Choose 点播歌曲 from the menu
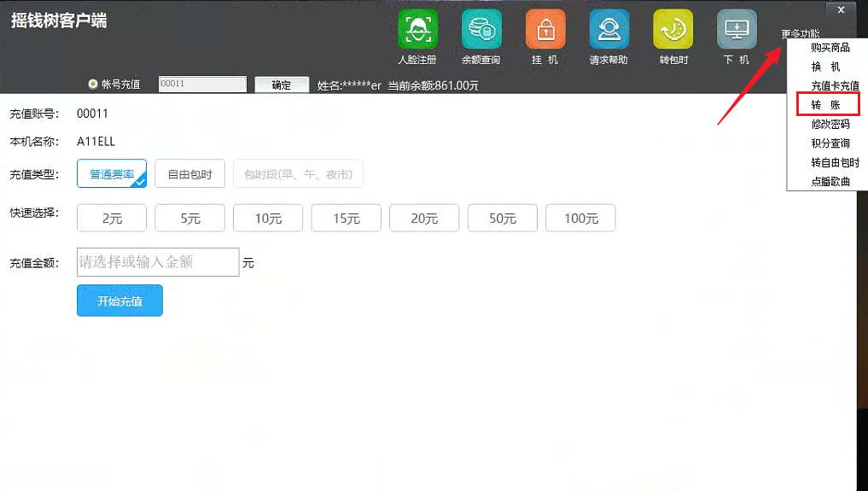This screenshot has height=491, width=868. pos(830,181)
